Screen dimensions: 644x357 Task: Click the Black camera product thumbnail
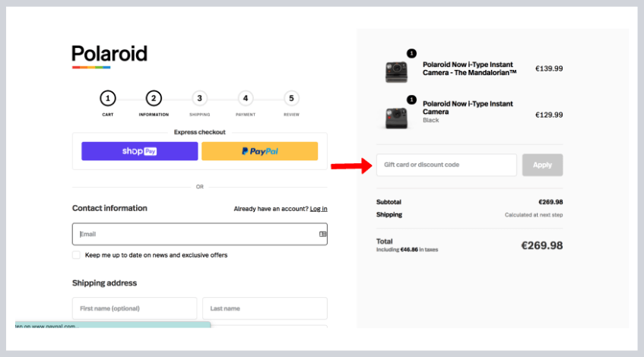point(396,116)
